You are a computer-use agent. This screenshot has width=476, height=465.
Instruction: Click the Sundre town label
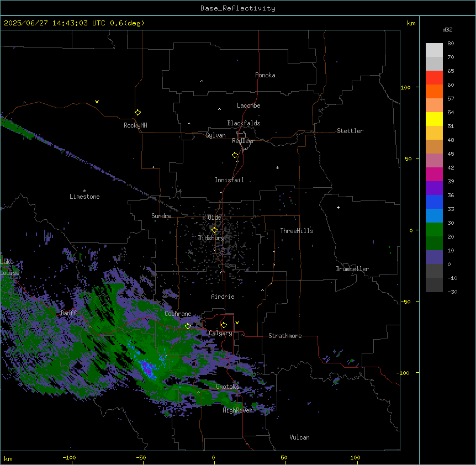[x=161, y=216]
